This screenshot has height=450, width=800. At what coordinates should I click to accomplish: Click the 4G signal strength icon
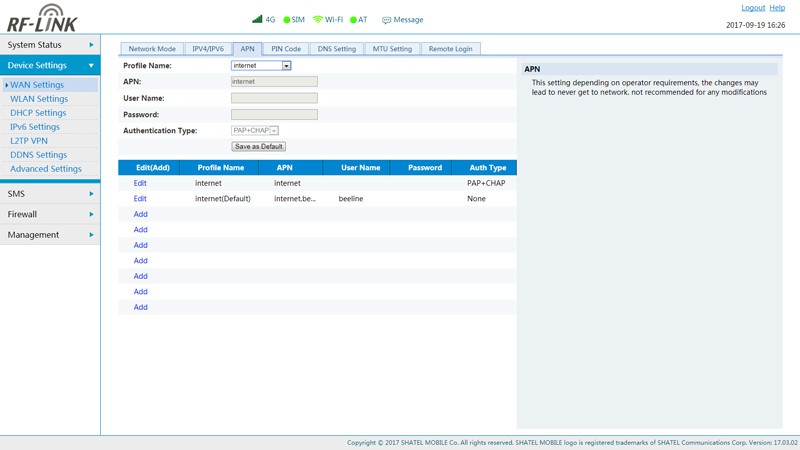pos(257,19)
